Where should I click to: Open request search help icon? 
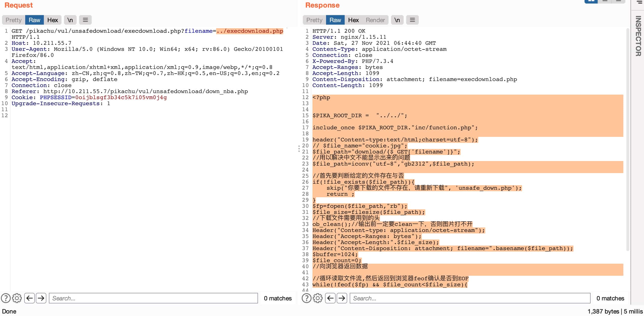(6, 298)
